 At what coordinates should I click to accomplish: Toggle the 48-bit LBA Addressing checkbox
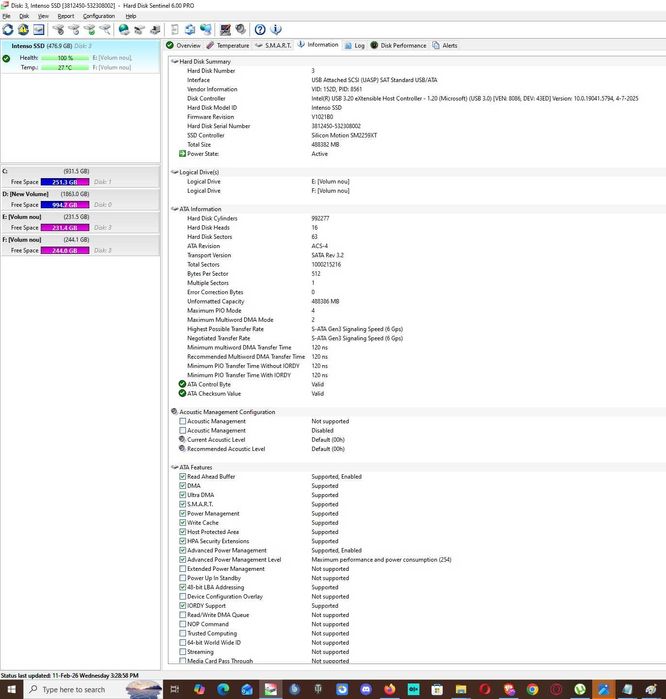click(x=182, y=588)
